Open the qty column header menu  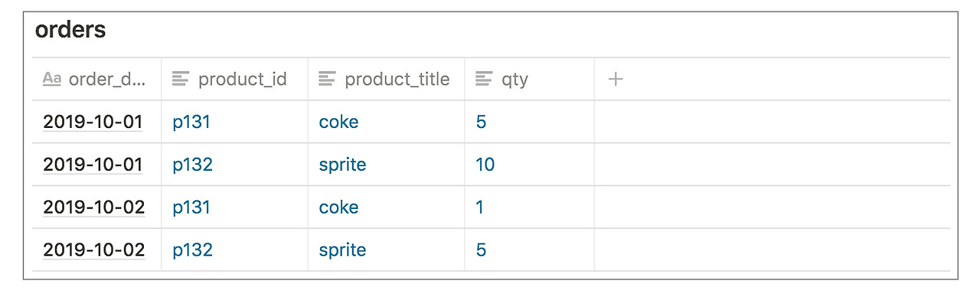(x=529, y=79)
